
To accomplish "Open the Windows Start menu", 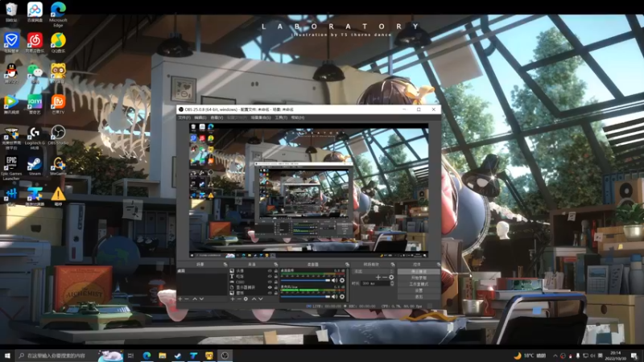I will coord(7,356).
